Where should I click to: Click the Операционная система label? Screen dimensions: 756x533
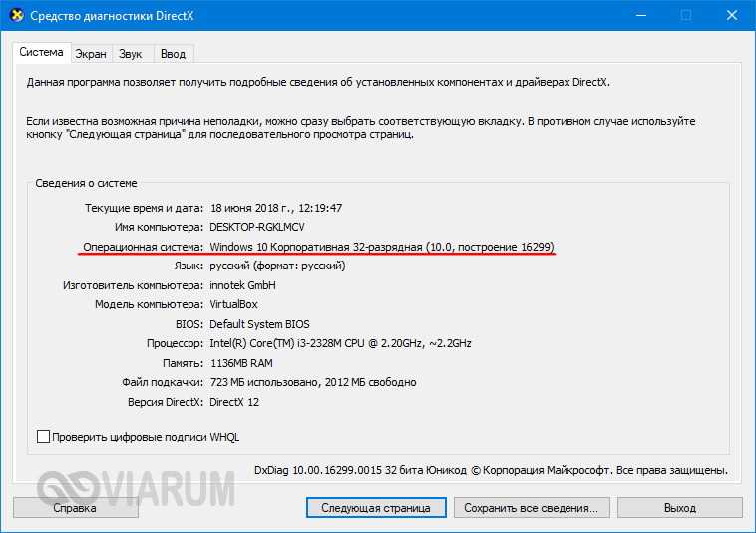click(x=144, y=247)
